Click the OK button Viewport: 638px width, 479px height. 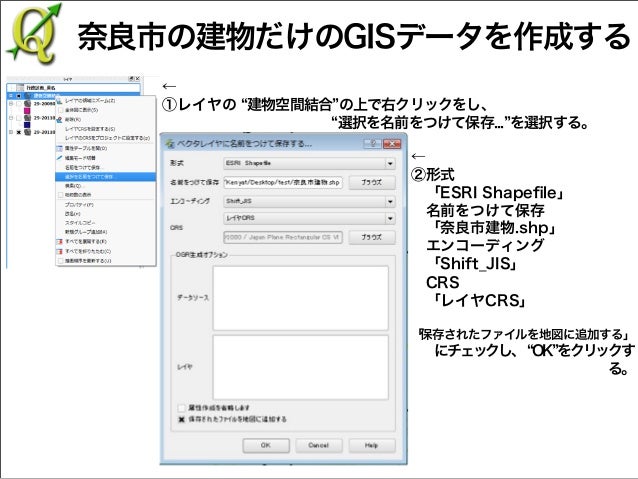click(x=266, y=446)
